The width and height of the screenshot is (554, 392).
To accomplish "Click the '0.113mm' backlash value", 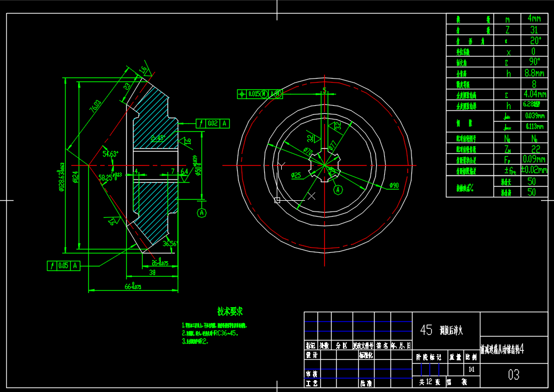I will (x=535, y=127).
